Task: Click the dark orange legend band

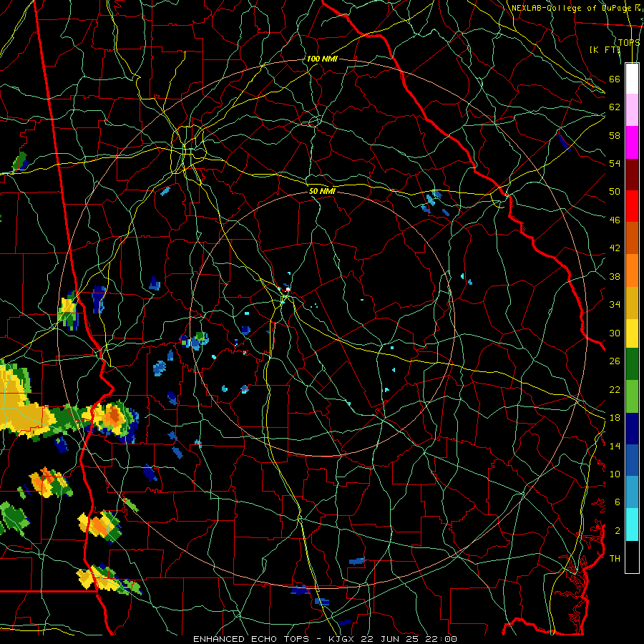Action: pos(632,238)
